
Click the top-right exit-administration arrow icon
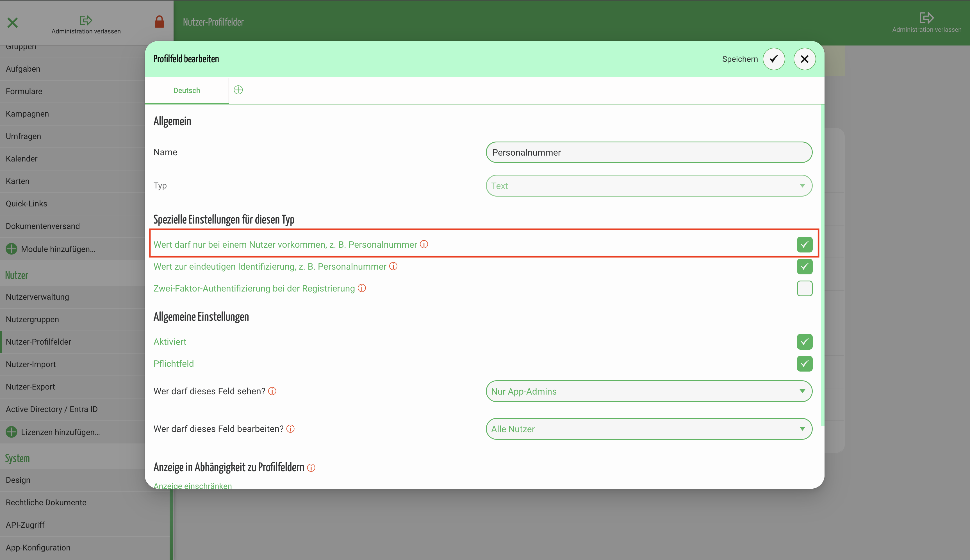tap(926, 18)
